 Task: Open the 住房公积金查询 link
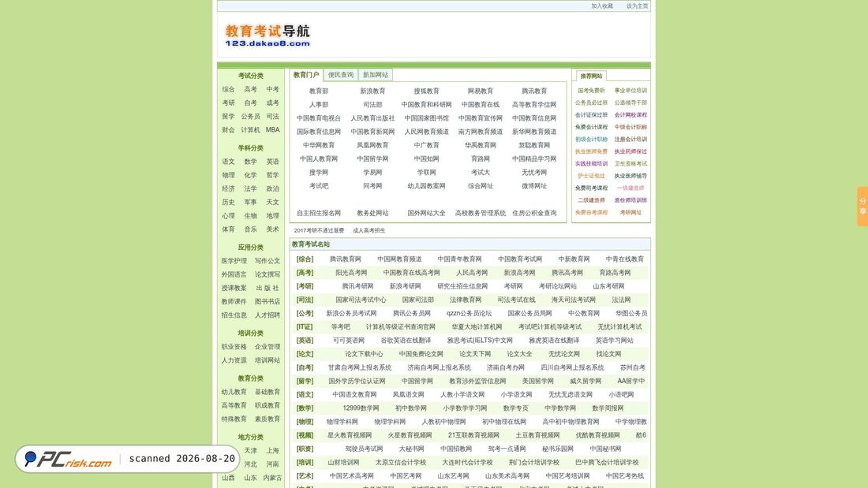click(534, 213)
